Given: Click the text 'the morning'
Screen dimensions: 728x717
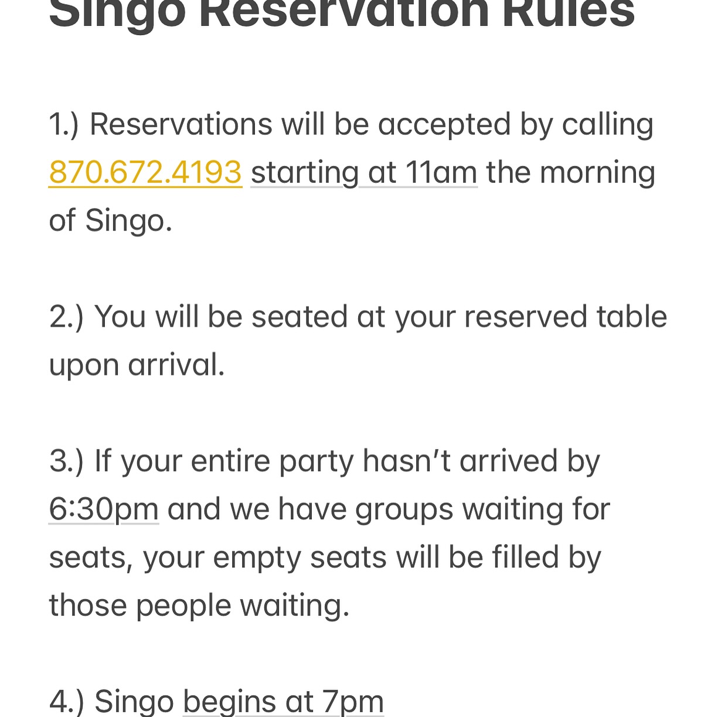Looking at the screenshot, I should tap(571, 172).
